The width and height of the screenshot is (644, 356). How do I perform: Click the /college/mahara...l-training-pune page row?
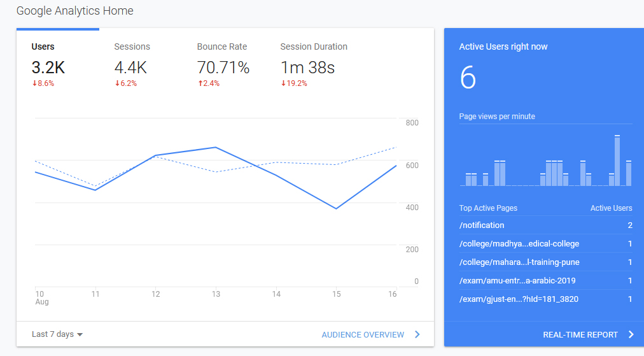click(x=546, y=262)
